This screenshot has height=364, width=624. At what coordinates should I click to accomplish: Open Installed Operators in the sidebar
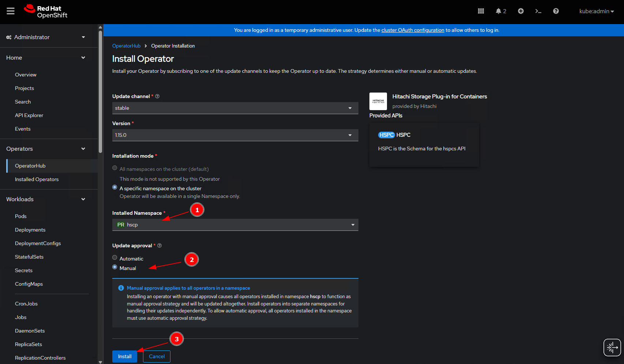(x=37, y=179)
